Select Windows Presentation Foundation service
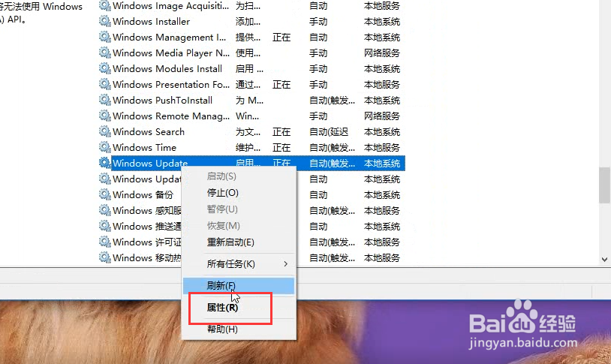The width and height of the screenshot is (611, 364). (170, 85)
